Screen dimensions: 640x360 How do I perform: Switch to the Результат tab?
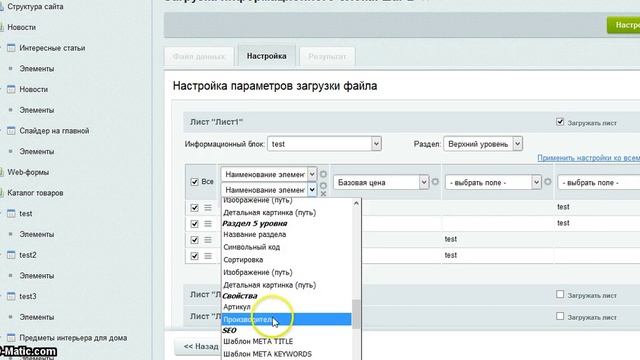coord(327,56)
